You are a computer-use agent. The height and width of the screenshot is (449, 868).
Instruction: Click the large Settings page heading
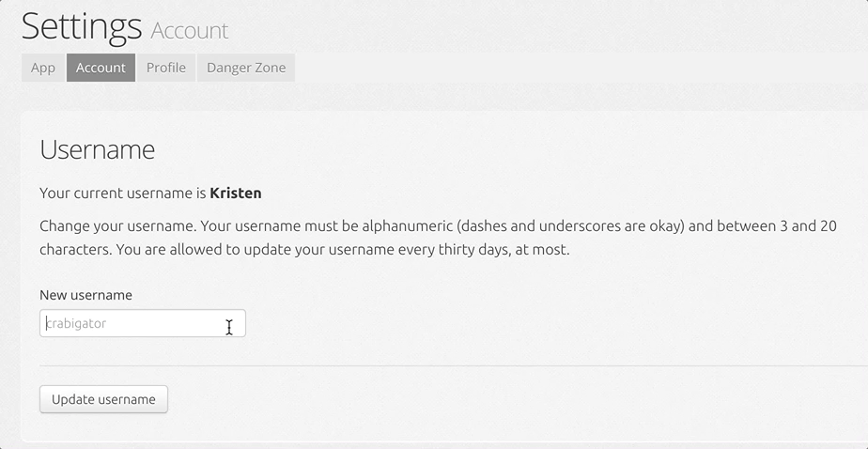point(82,26)
